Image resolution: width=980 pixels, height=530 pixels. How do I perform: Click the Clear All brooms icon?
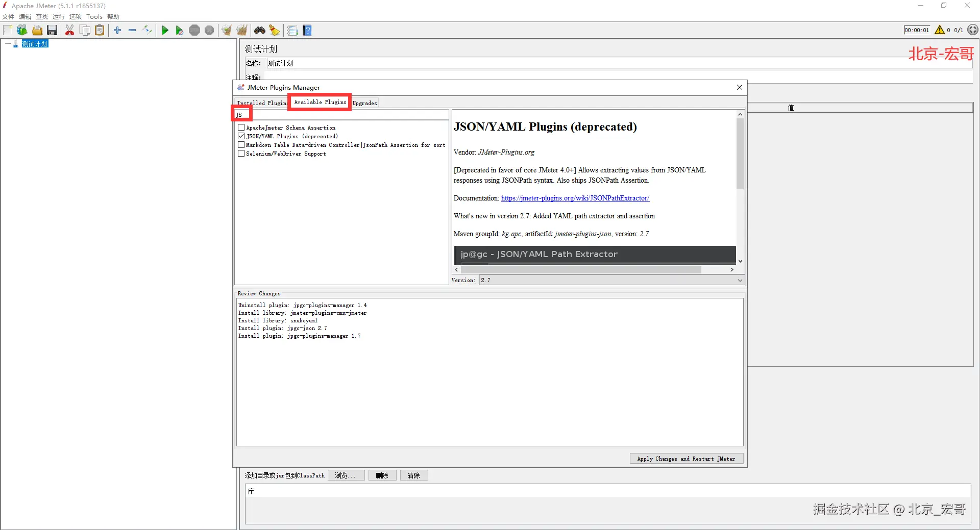[242, 31]
